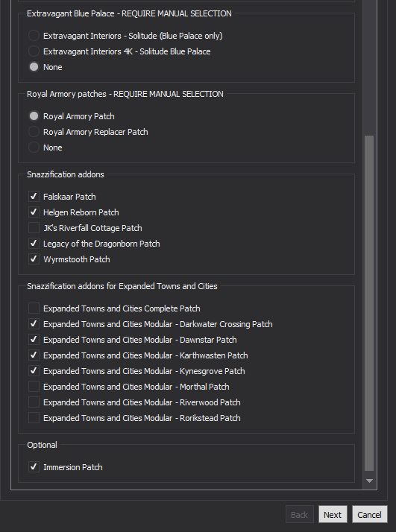The width and height of the screenshot is (396, 532).
Task: Click the Next button
Action: [333, 515]
